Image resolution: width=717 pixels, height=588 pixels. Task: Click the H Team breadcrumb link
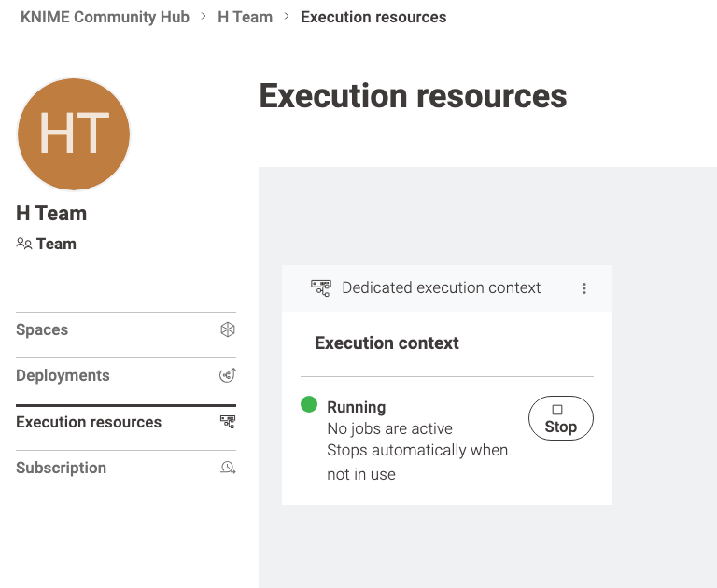pyautogui.click(x=246, y=17)
